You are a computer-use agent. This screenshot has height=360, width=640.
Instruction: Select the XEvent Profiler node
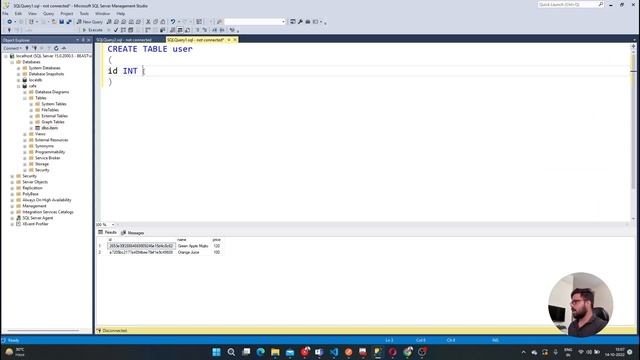click(35, 224)
